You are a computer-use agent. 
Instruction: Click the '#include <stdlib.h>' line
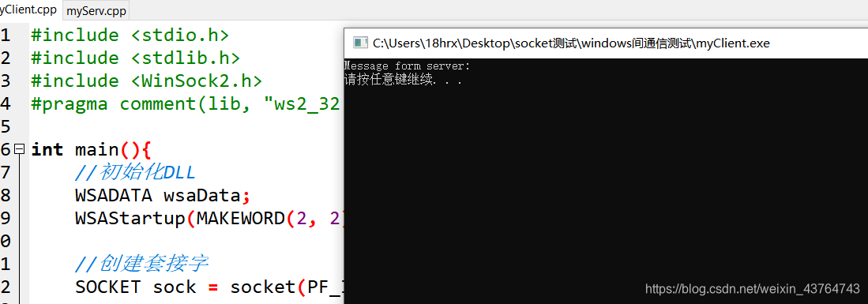135,58
